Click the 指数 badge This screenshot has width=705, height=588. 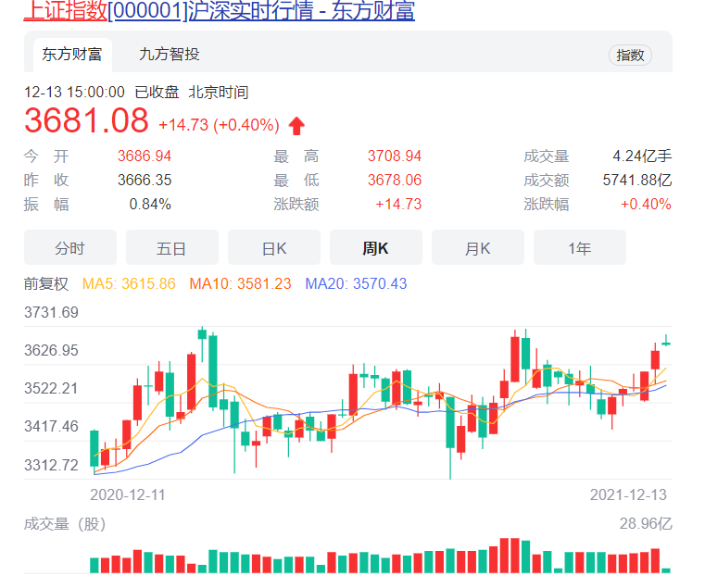(x=630, y=55)
